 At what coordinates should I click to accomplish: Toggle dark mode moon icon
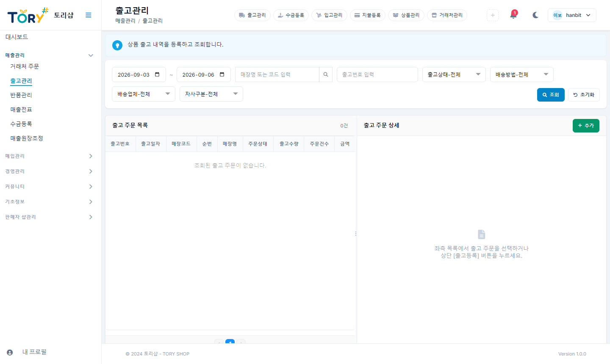(535, 15)
